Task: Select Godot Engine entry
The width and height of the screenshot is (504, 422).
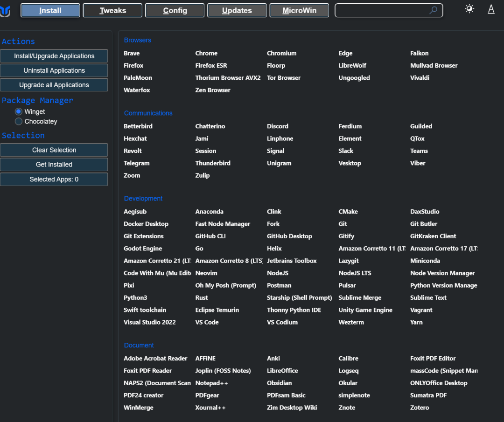Action: tap(143, 249)
